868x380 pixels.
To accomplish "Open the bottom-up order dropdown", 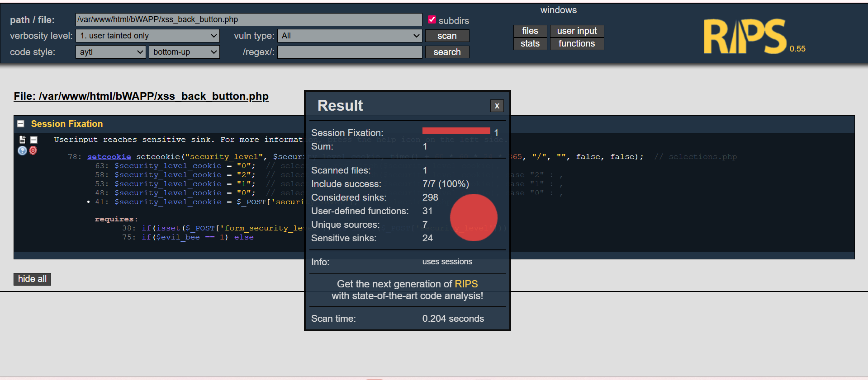I will pos(184,52).
